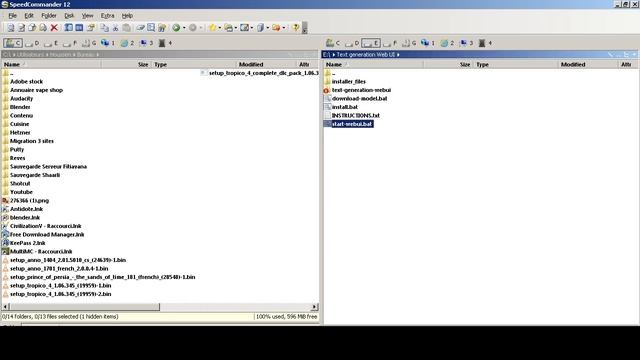The width and height of the screenshot is (640, 360).
Task: Open the File menu
Action: (13, 16)
